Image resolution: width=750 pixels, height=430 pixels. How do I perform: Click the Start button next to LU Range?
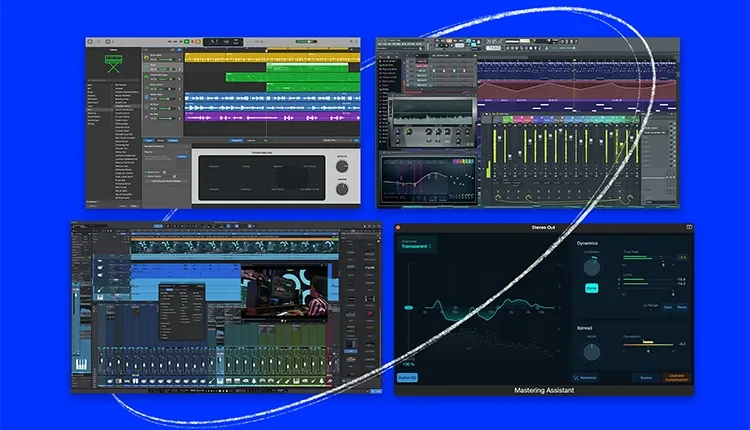pyautogui.click(x=668, y=307)
